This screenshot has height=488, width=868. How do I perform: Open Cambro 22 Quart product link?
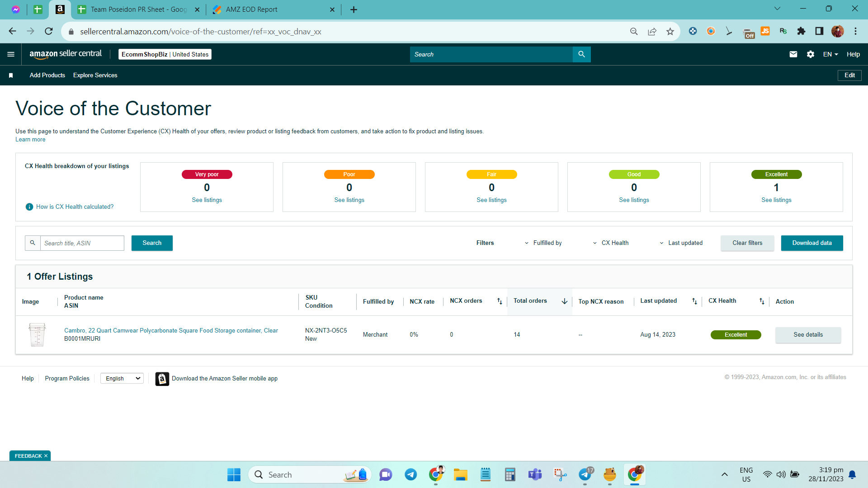pyautogui.click(x=171, y=331)
